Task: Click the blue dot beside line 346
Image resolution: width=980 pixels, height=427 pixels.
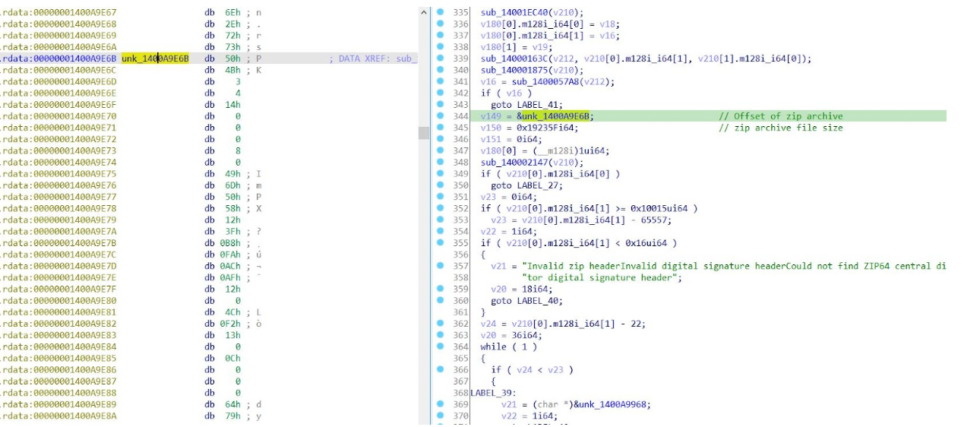Action: [441, 139]
